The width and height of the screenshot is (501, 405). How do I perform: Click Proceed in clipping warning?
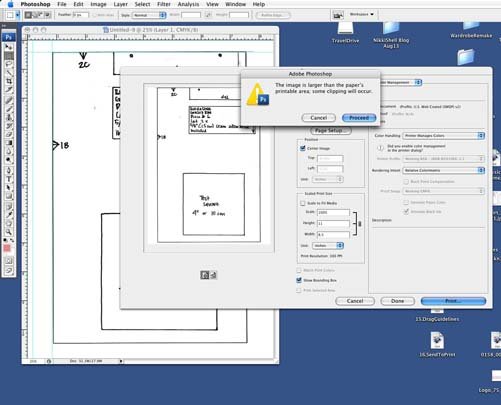(359, 118)
